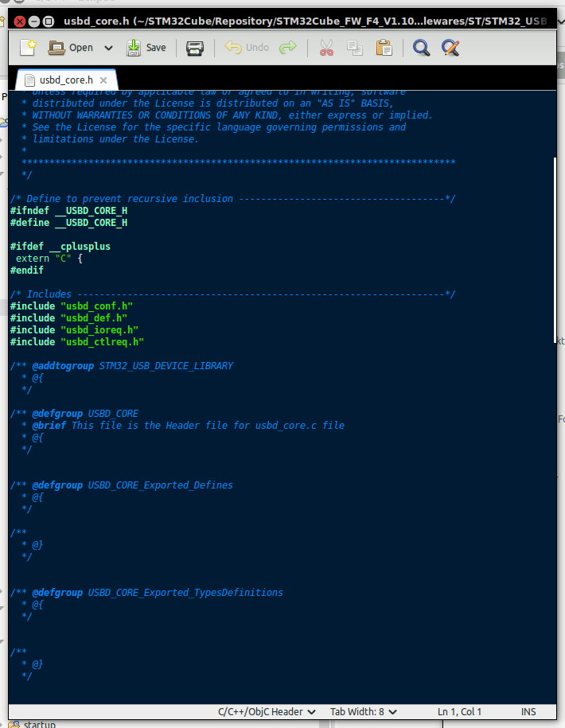
Task: Expand the recent files arrow beside Open
Action: click(108, 48)
